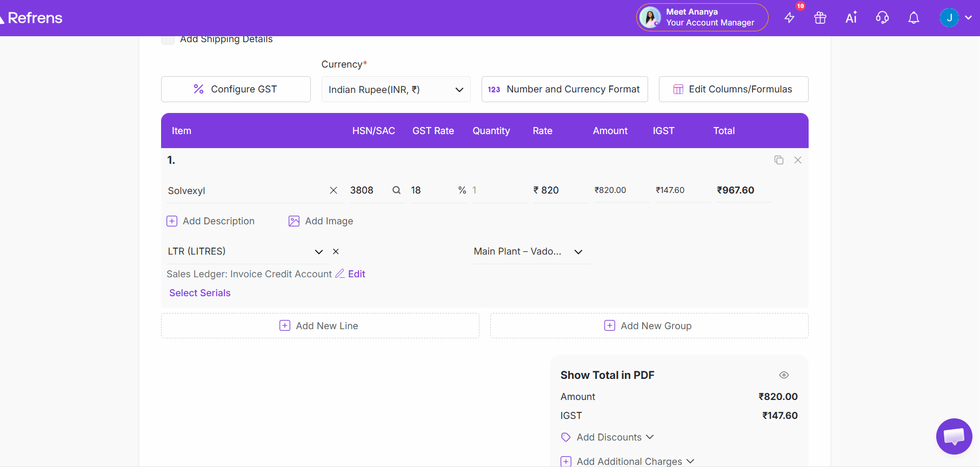Remove line item 1 from the table
The width and height of the screenshot is (980, 467).
797,160
